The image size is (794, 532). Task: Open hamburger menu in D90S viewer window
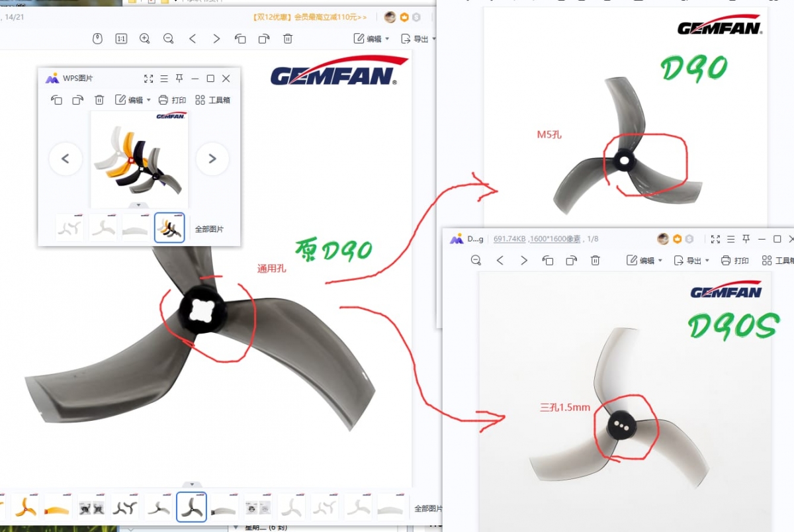coord(730,239)
